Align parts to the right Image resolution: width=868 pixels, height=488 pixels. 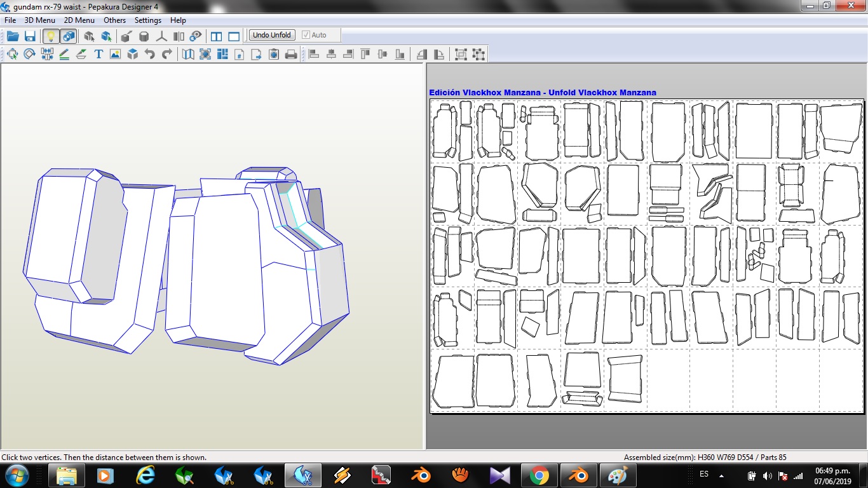[x=348, y=54]
